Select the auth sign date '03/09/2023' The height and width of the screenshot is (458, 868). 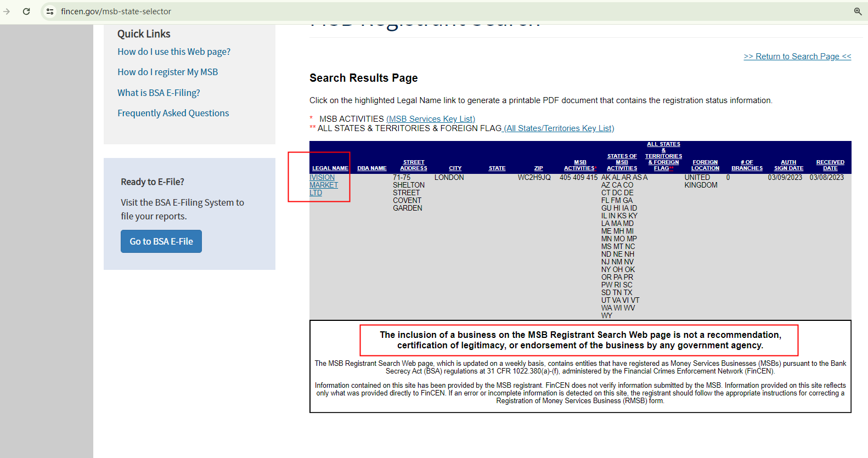[x=785, y=178]
